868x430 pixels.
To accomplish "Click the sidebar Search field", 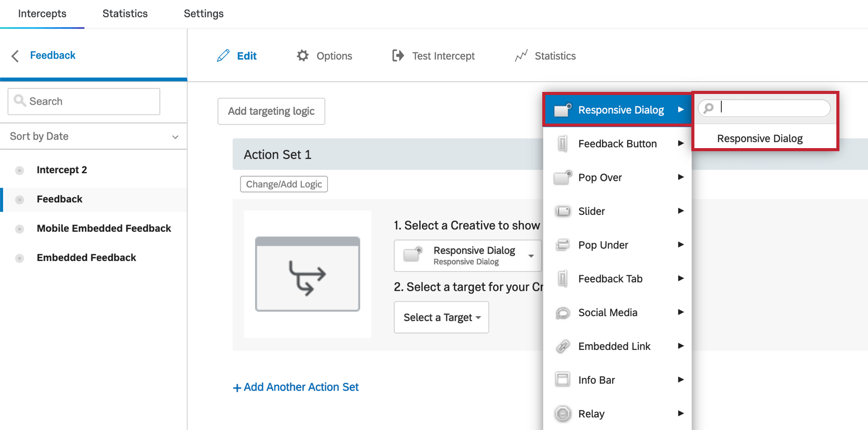I will coord(84,101).
